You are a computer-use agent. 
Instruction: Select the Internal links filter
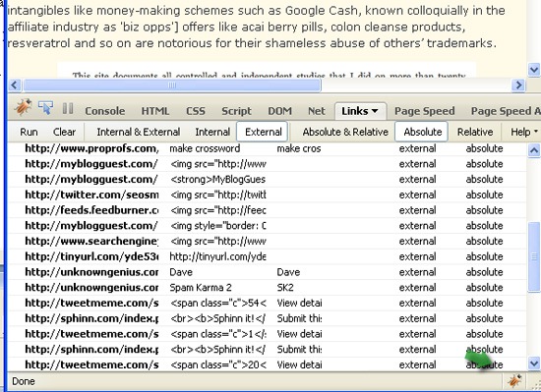[212, 132]
